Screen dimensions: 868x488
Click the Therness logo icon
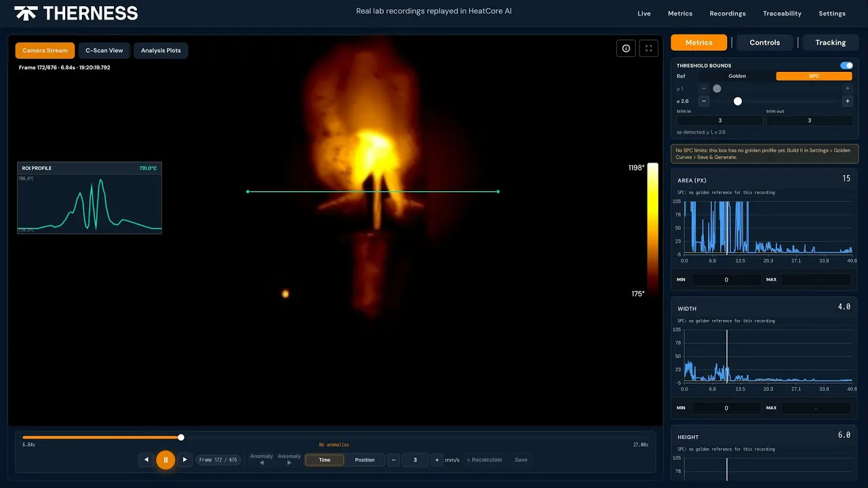(x=26, y=13)
